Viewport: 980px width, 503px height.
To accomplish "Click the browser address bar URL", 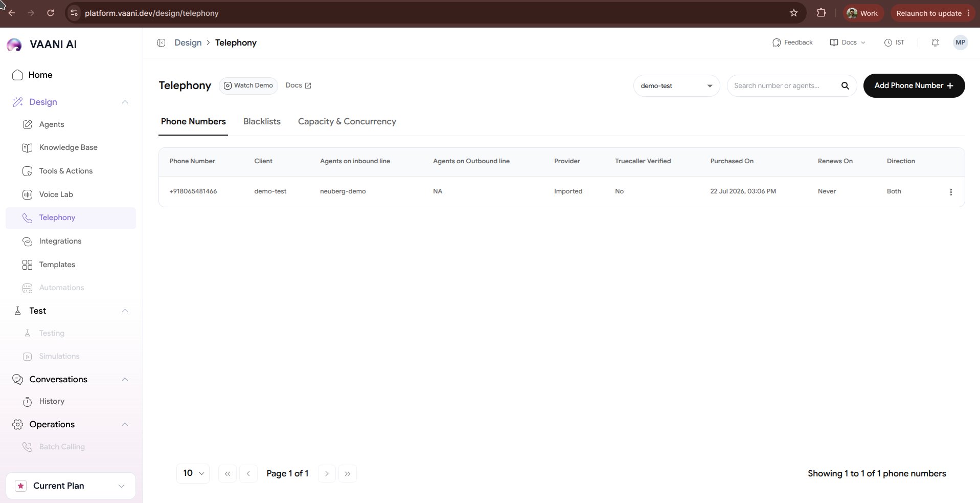I will 152,13.
